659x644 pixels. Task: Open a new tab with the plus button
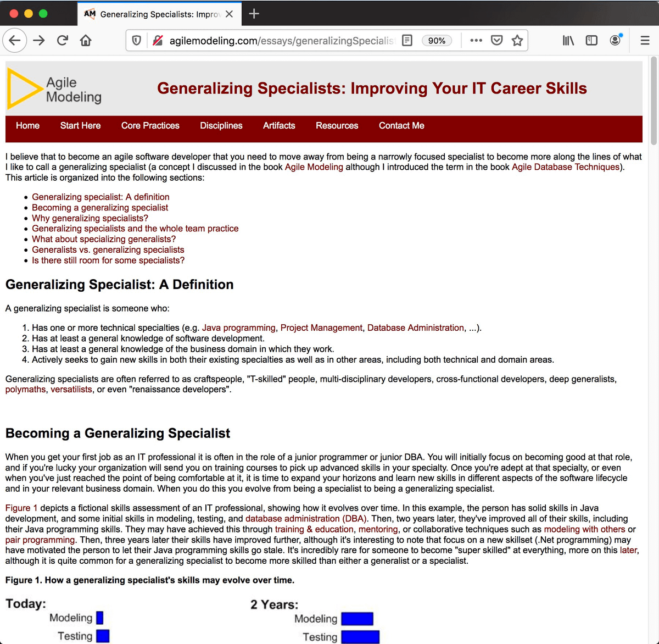pos(254,14)
